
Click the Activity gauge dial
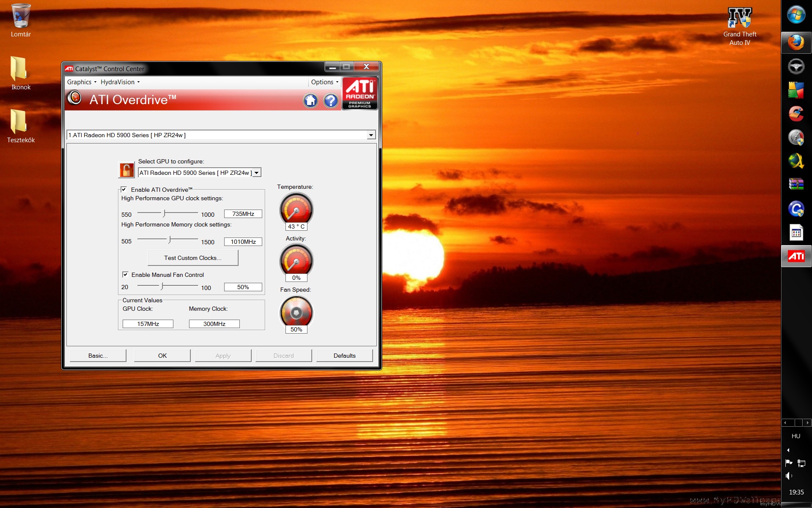pyautogui.click(x=296, y=260)
